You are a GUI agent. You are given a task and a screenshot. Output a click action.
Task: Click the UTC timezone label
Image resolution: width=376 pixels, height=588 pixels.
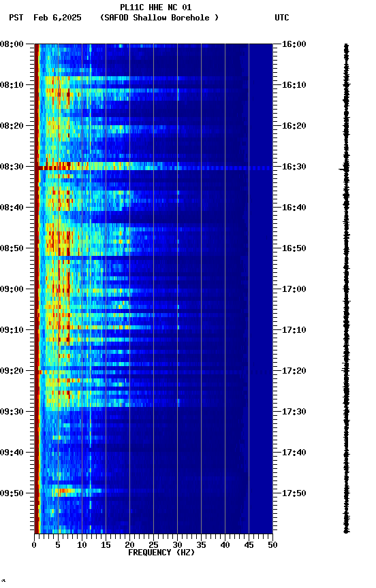click(x=282, y=18)
